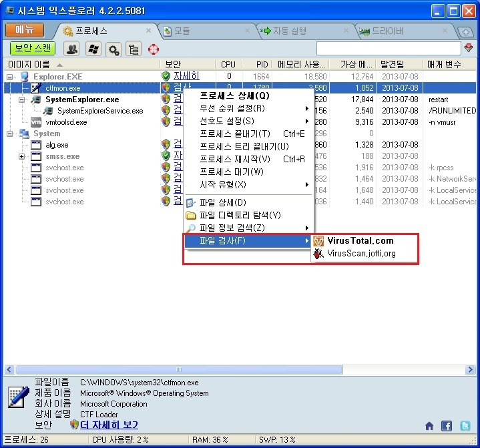
Task: Close the 모듈 tab with its X
Action: (x=248, y=30)
